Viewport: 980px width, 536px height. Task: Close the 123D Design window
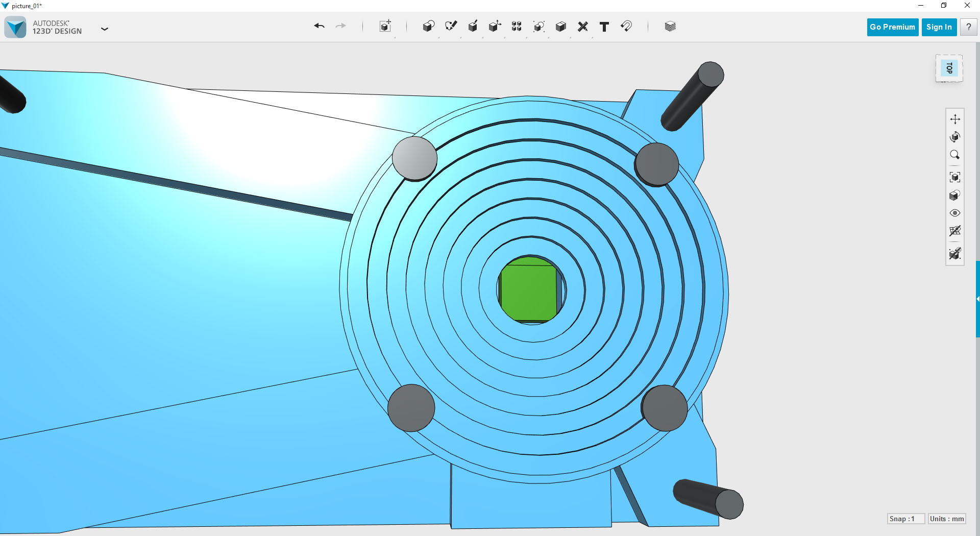click(x=967, y=6)
